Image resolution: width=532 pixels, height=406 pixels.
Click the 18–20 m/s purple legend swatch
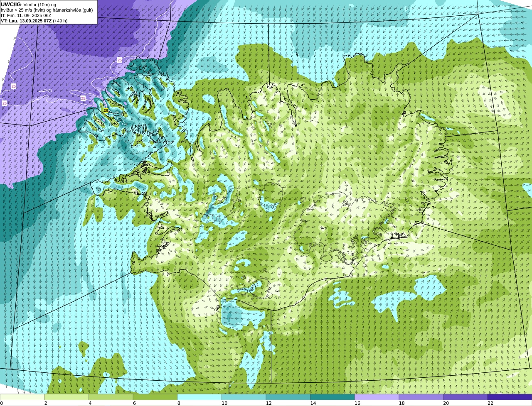[x=421, y=397]
